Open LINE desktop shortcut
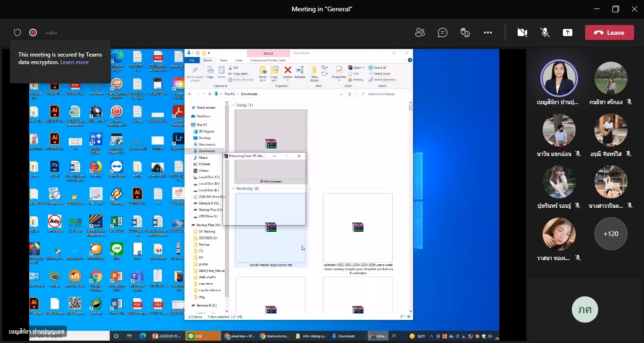The width and height of the screenshot is (644, 343). 116,252
